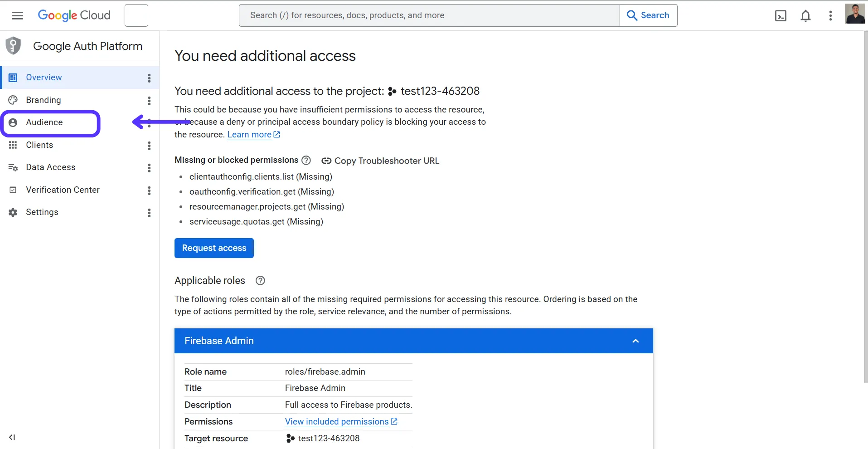This screenshot has height=449, width=868.
Task: Open the project picker box
Action: (136, 15)
